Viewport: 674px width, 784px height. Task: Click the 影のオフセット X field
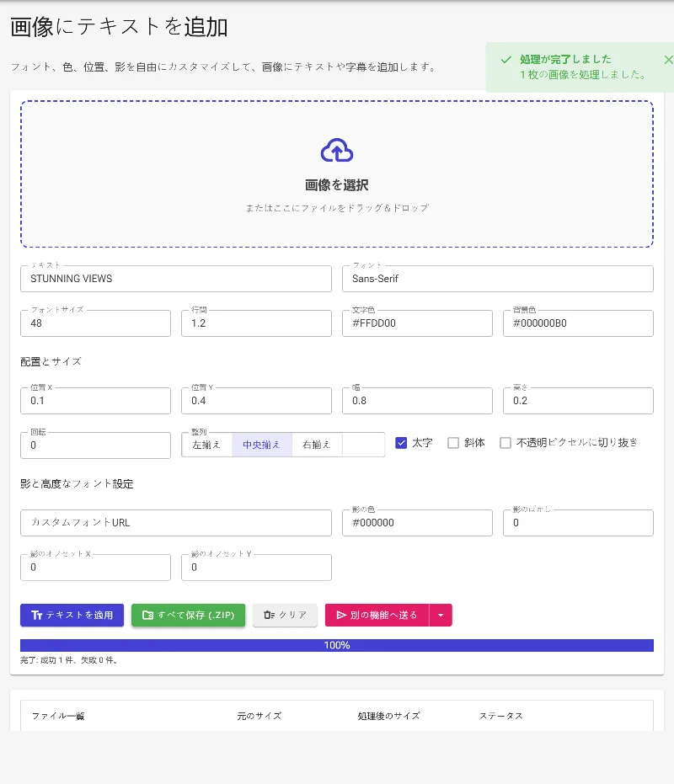(95, 567)
